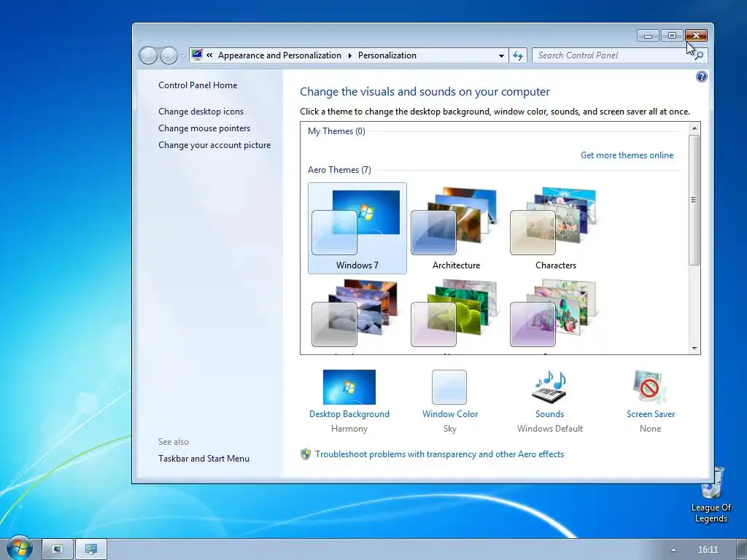Open Change desktop icons link
Viewport: 747px width, 560px height.
201,112
